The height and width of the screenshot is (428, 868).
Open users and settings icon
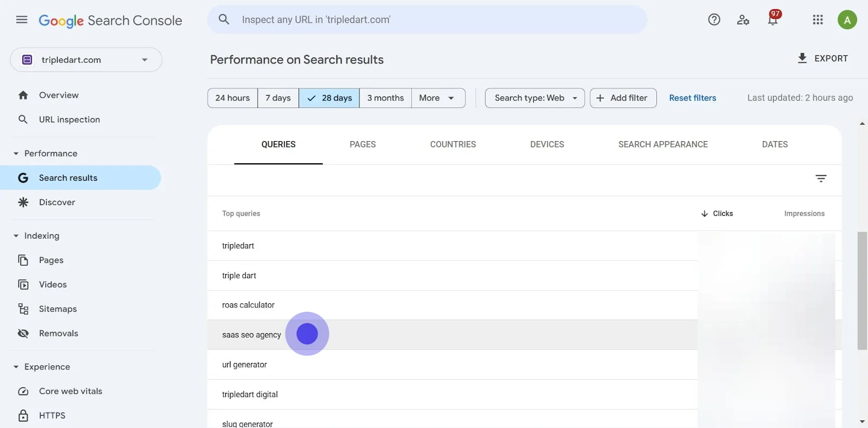(x=743, y=20)
